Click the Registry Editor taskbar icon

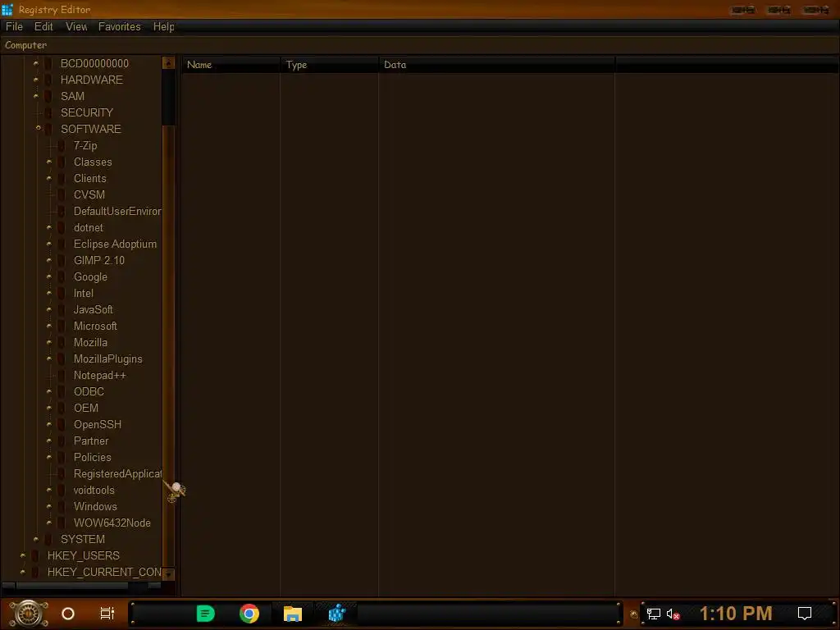(x=336, y=614)
